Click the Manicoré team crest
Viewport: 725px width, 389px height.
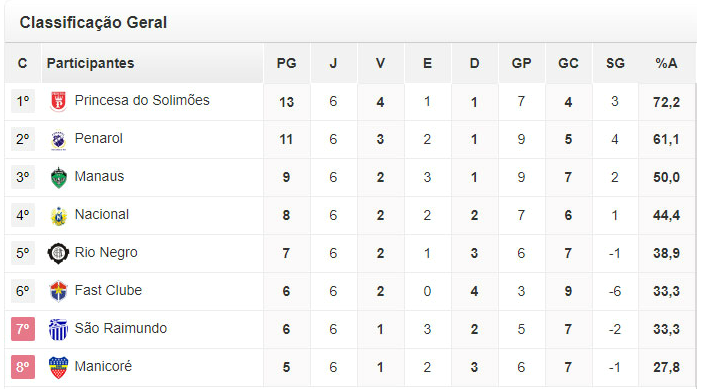58,367
